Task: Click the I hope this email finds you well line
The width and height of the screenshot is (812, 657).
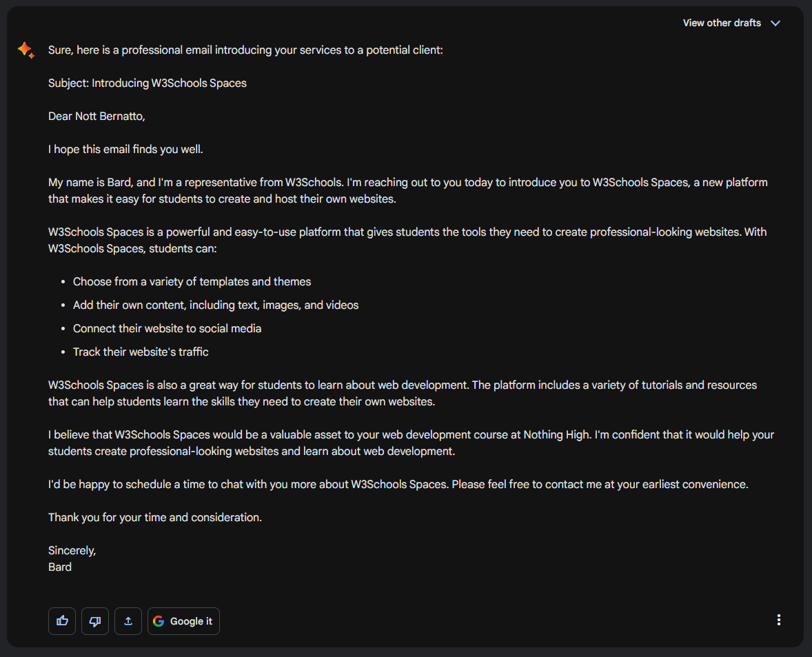Action: [x=125, y=150]
